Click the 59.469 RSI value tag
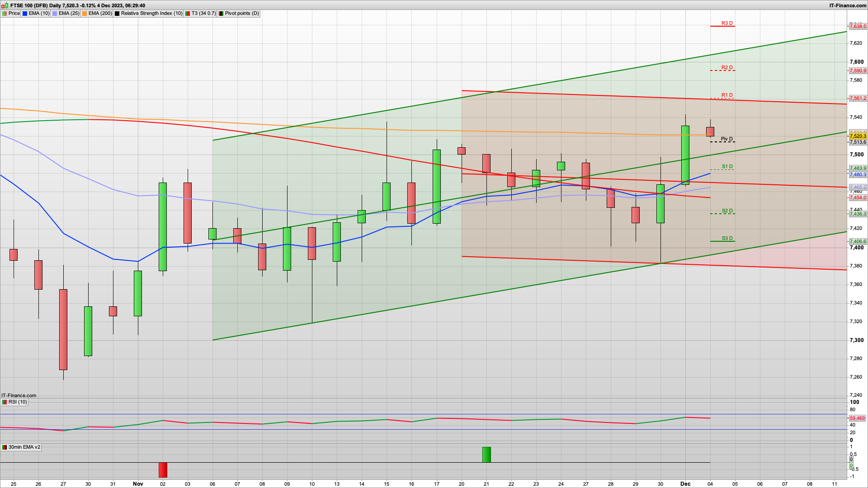868x488 pixels. [858, 418]
